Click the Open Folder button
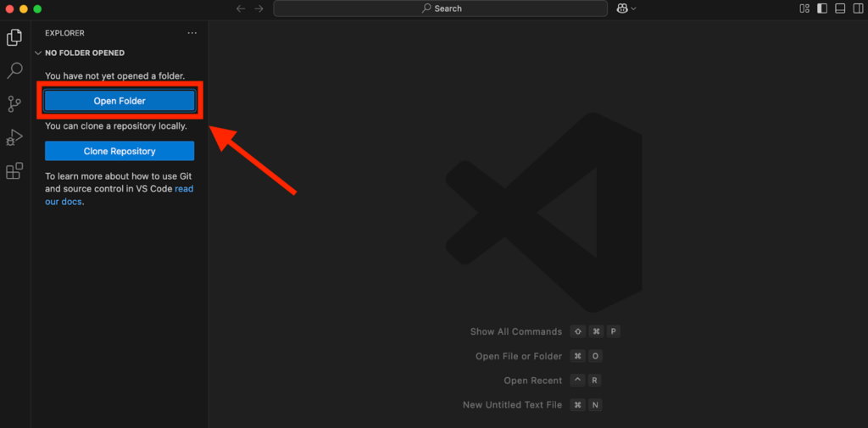 coord(120,101)
